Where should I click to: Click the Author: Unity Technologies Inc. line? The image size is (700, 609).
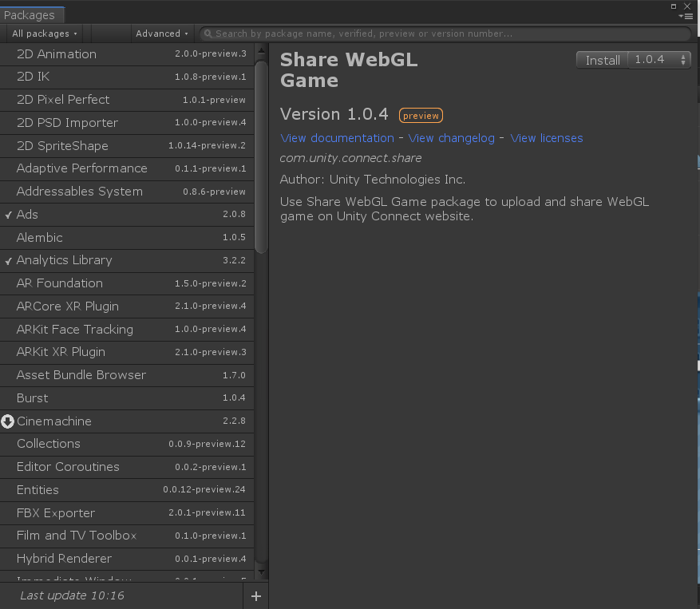point(373,180)
